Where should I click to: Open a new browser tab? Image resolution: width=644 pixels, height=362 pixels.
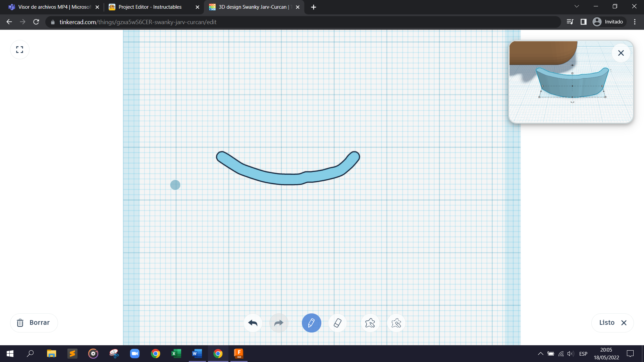(314, 7)
